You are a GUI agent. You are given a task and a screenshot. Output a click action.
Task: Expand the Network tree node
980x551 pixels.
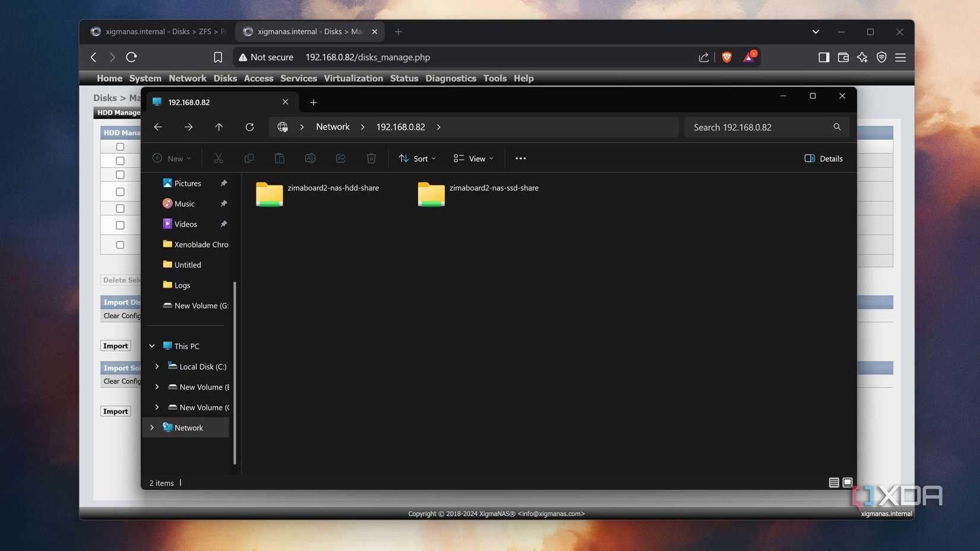(152, 427)
